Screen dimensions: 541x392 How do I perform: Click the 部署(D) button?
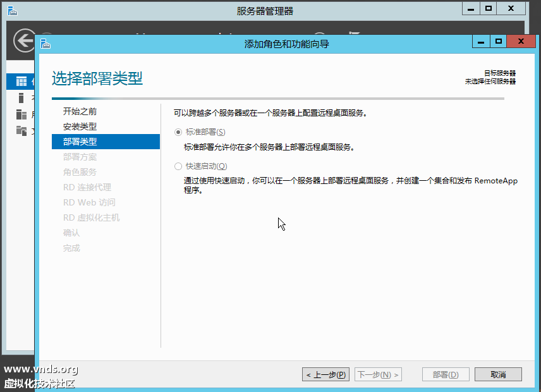(x=446, y=374)
